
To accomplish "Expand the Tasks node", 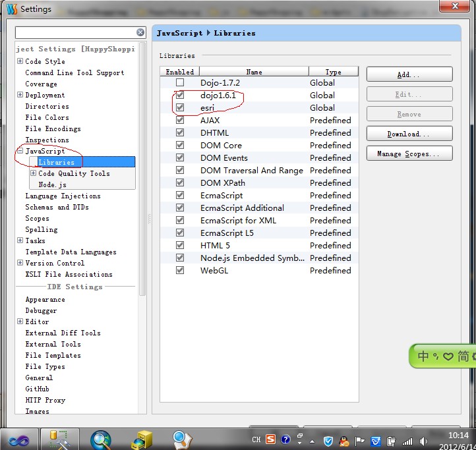I will (x=20, y=240).
